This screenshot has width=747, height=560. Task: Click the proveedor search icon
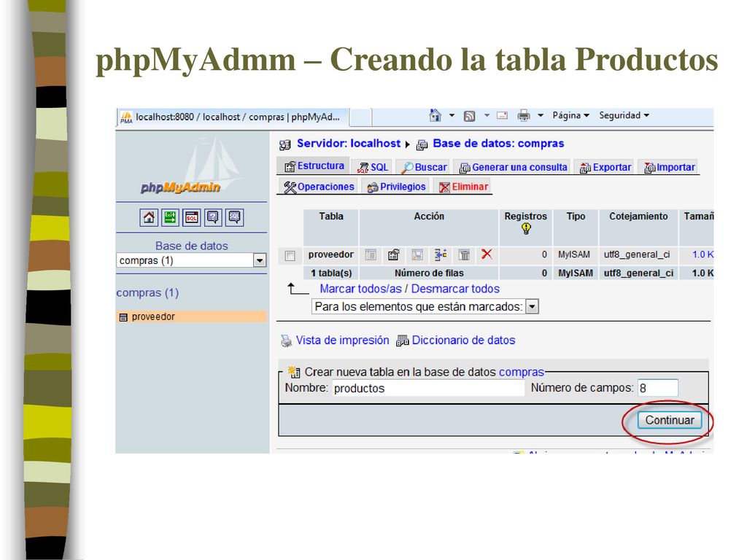(417, 254)
